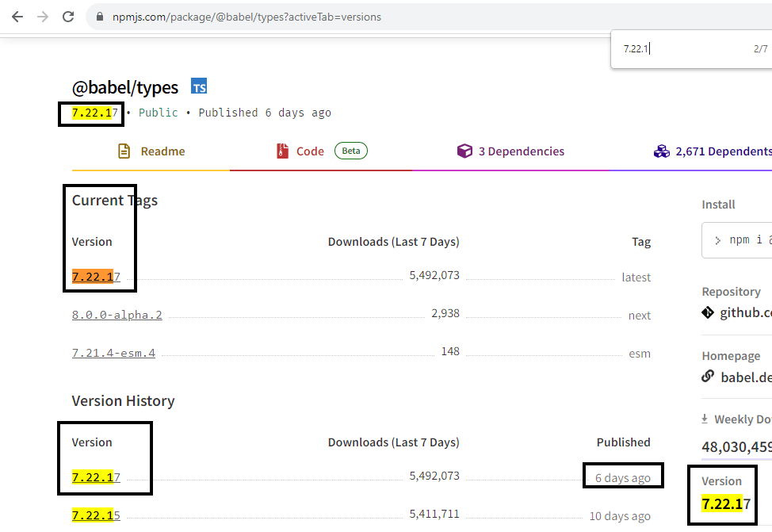Open the TypeScript TS badge
This screenshot has height=532, width=772.
pyautogui.click(x=199, y=86)
